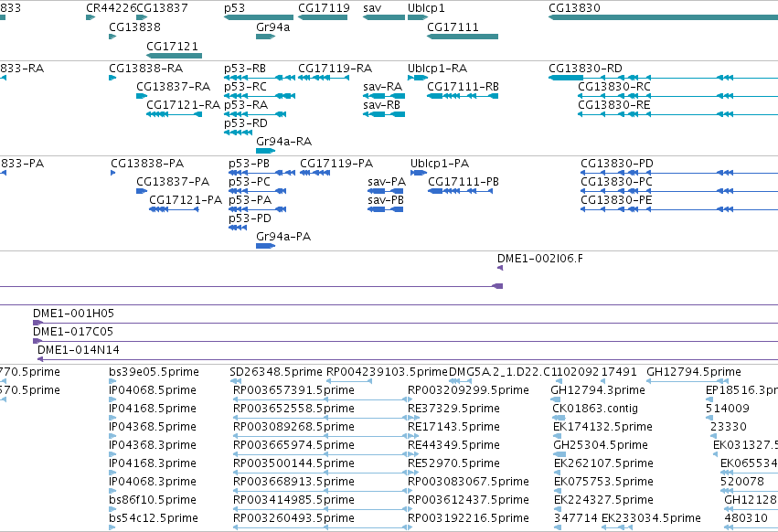Click the p53-RC transcript label

pos(245,87)
